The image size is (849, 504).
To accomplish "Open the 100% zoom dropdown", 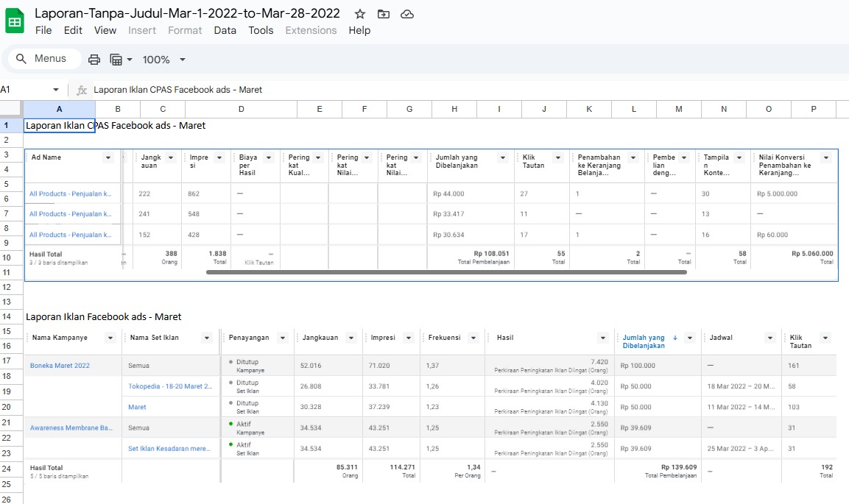I will [x=163, y=60].
